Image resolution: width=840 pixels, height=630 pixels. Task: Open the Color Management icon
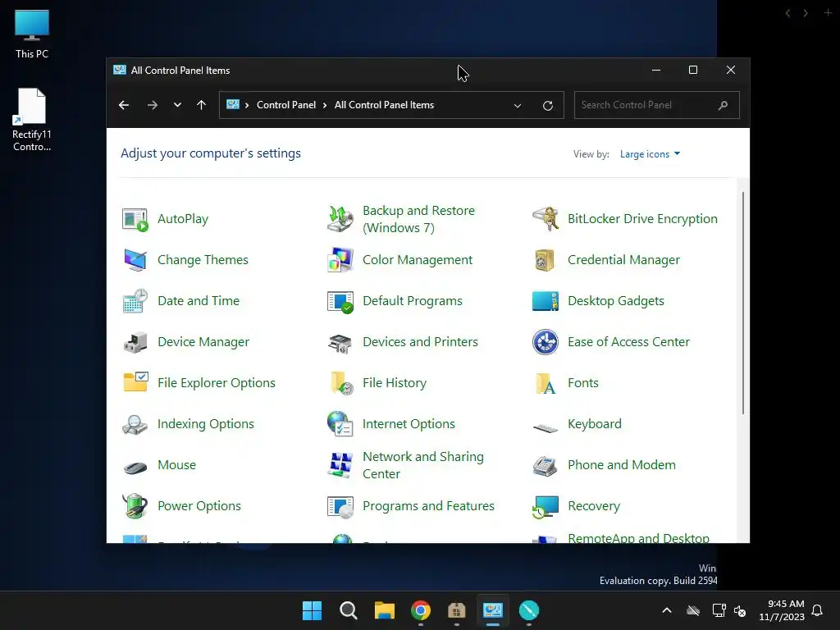pyautogui.click(x=340, y=260)
